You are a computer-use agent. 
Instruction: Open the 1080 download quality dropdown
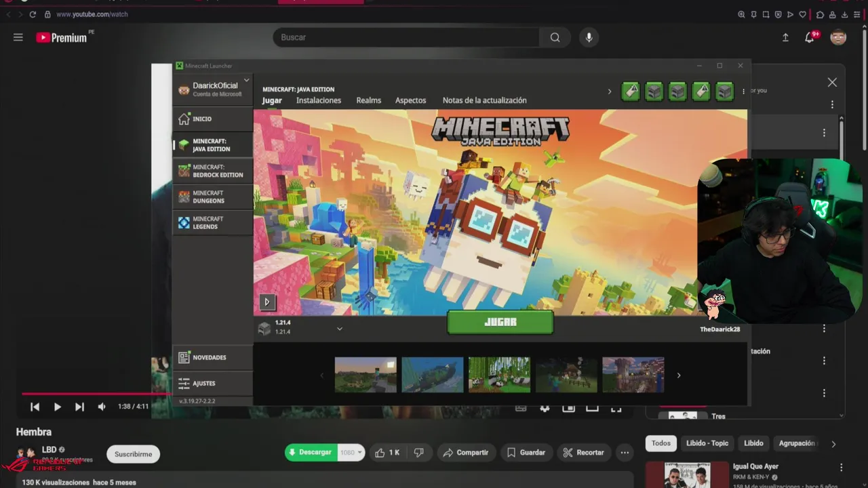(x=351, y=452)
